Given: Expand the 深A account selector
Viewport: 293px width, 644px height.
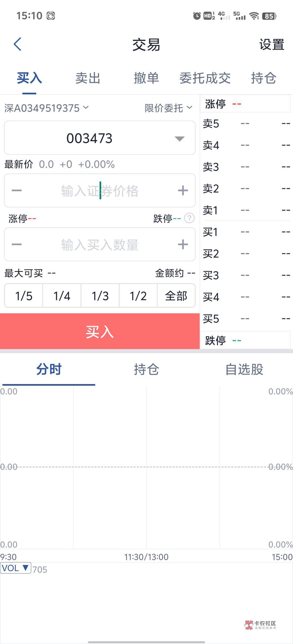Looking at the screenshot, I should (x=47, y=108).
